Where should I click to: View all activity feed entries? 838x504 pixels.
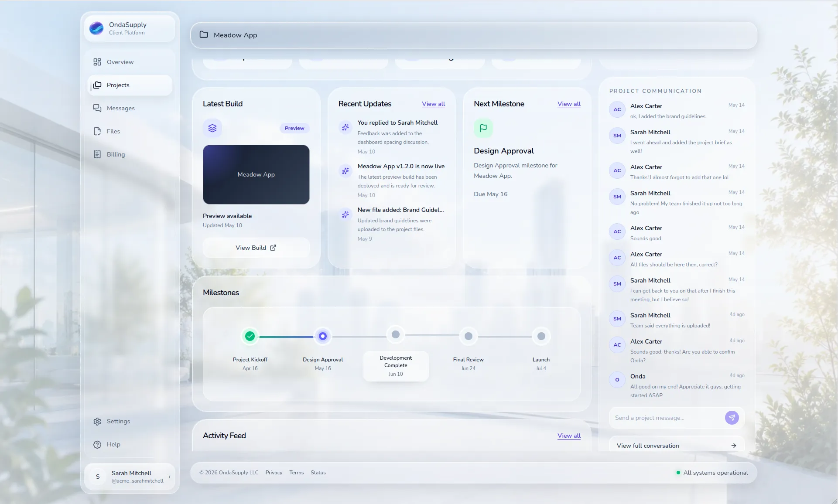(x=569, y=436)
